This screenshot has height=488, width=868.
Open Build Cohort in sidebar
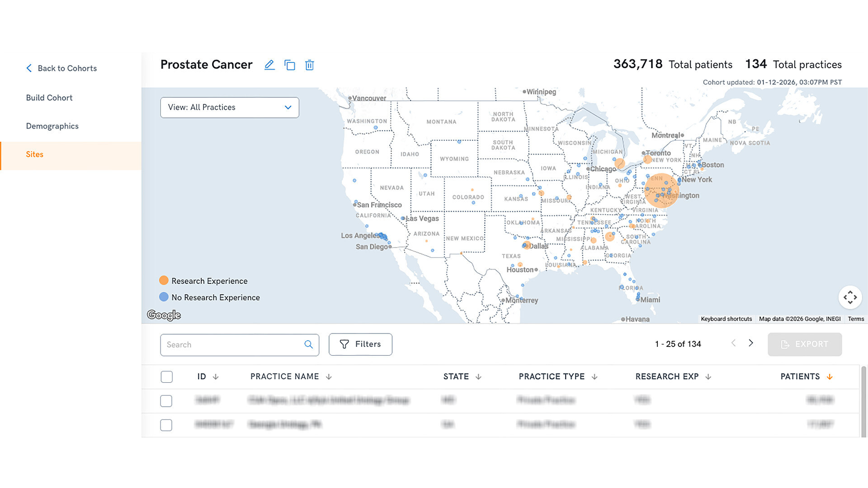[49, 98]
